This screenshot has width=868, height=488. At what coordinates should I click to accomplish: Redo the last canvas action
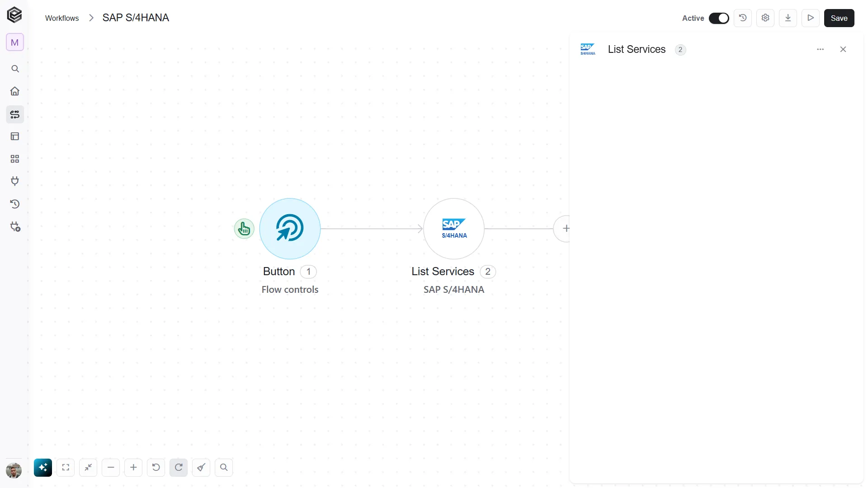[179, 468]
